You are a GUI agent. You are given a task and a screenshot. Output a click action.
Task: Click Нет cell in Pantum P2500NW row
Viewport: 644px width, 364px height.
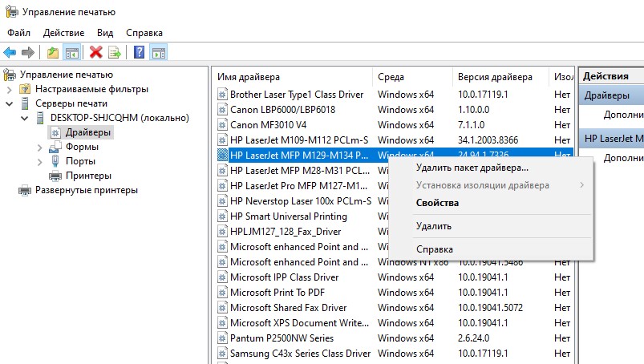562,338
